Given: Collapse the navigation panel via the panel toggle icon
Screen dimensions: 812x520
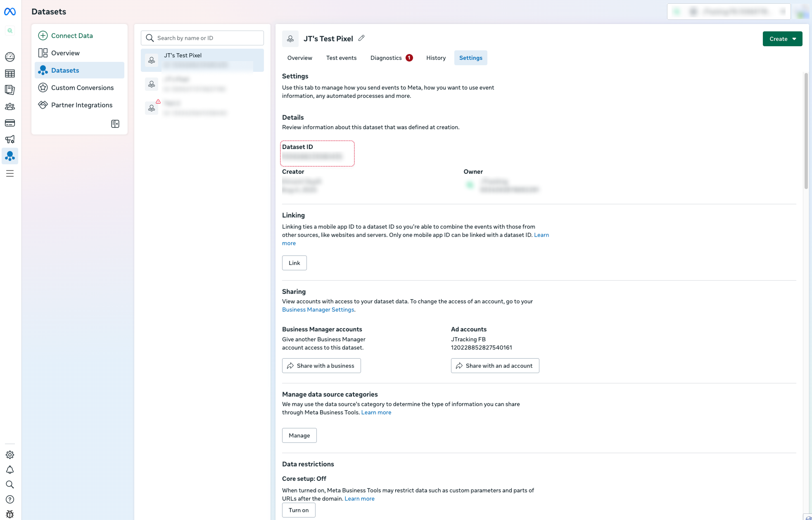Looking at the screenshot, I should tap(115, 124).
